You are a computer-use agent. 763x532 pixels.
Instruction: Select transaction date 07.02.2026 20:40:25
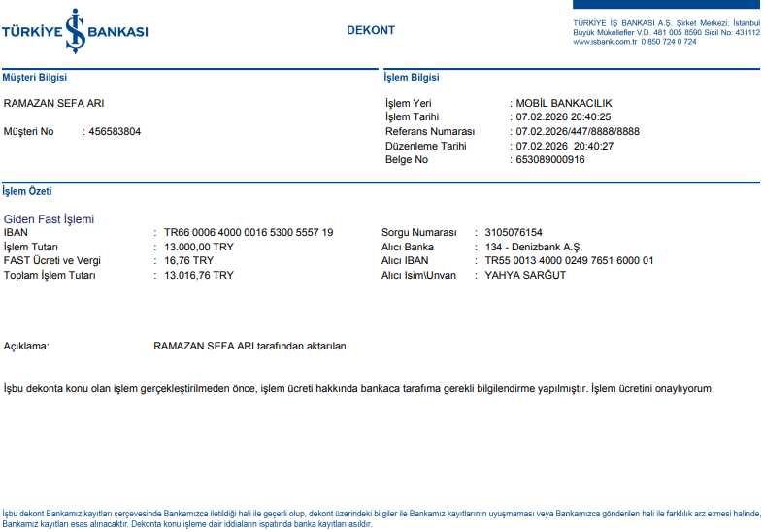tap(563, 116)
